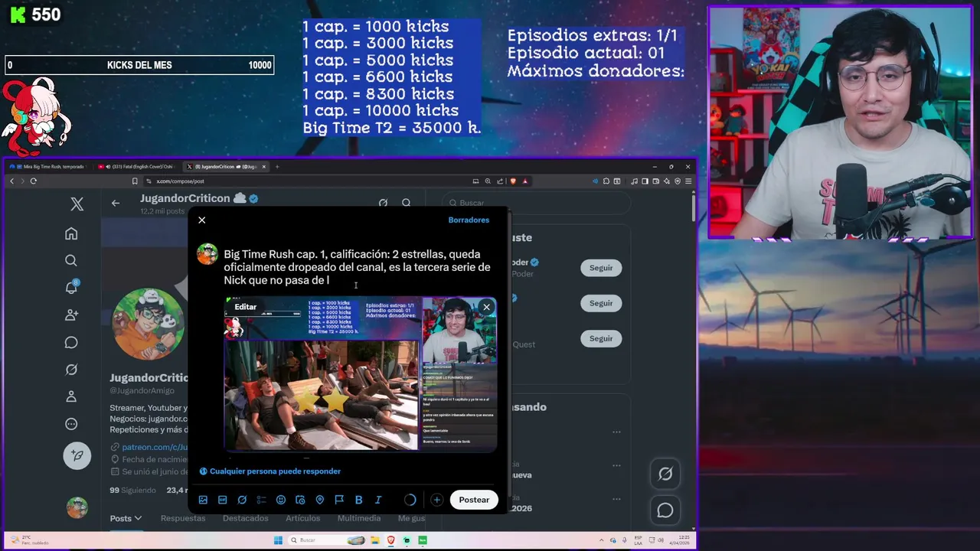Toggle italic text formatting
This screenshot has height=551, width=980.
coord(378,500)
